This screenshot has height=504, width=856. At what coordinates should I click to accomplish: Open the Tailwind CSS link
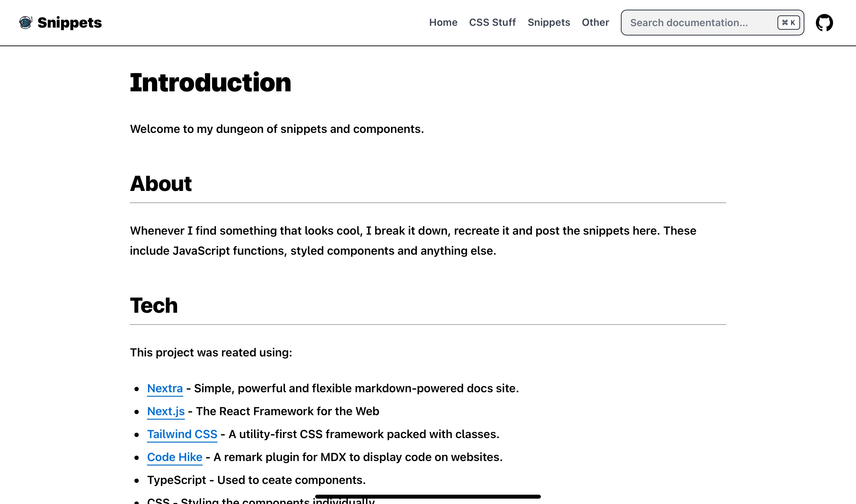coord(182,434)
